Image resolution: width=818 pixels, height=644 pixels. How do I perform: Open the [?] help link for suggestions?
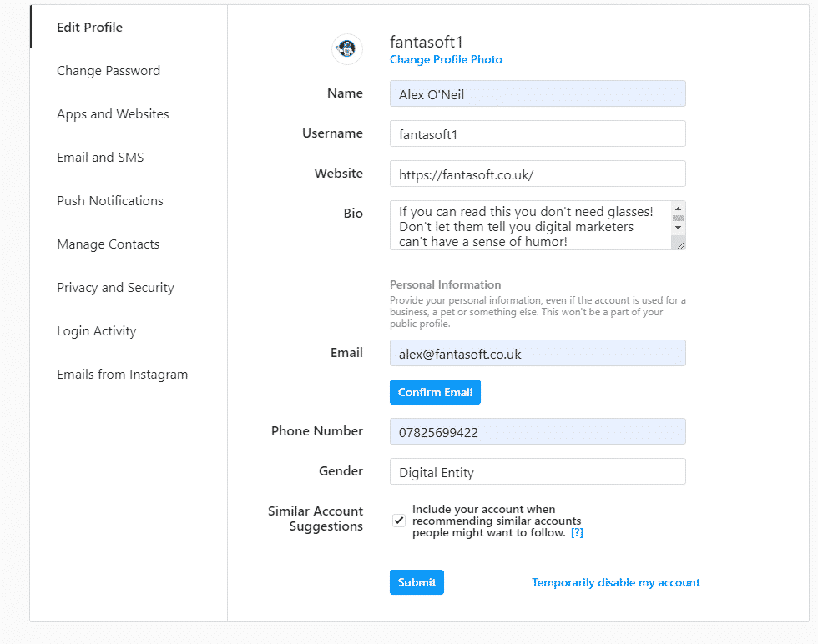tap(577, 532)
